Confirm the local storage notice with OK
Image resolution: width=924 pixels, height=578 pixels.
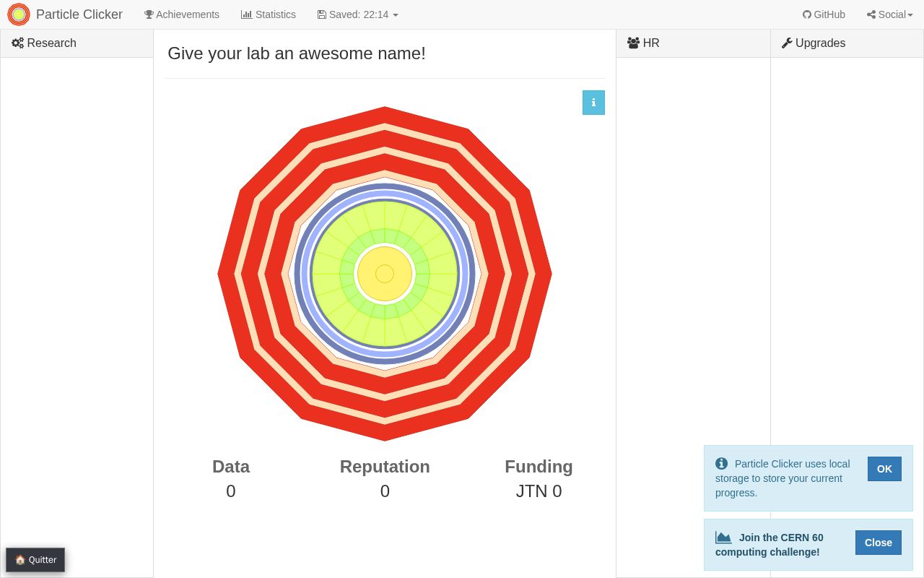(x=884, y=469)
